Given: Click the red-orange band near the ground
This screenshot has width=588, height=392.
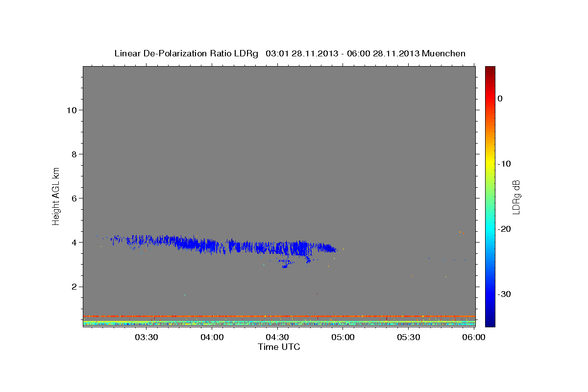Looking at the screenshot, I should (x=279, y=316).
